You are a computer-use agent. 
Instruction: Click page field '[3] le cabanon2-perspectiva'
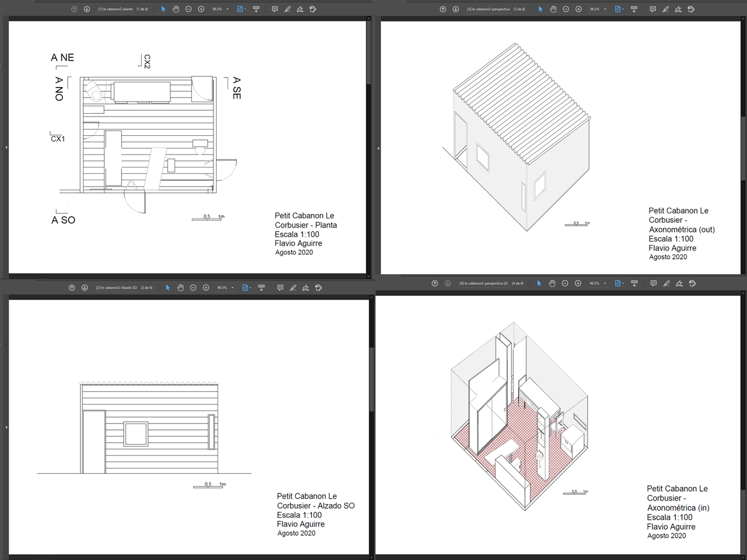(488, 9)
